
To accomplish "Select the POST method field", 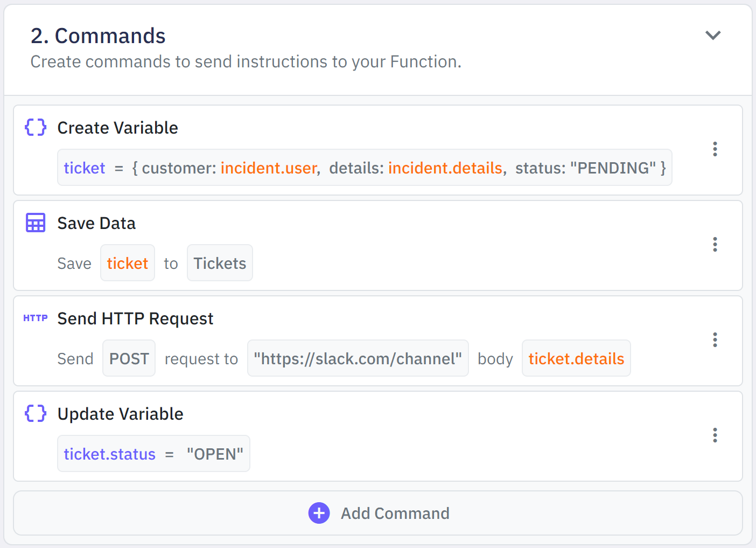I will point(129,358).
